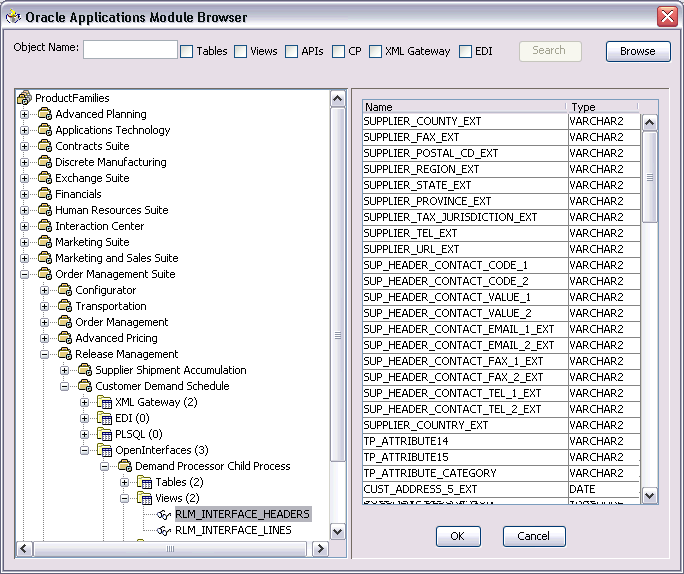684x574 pixels.
Task: Toggle the EDI checkbox at top
Action: point(465,51)
